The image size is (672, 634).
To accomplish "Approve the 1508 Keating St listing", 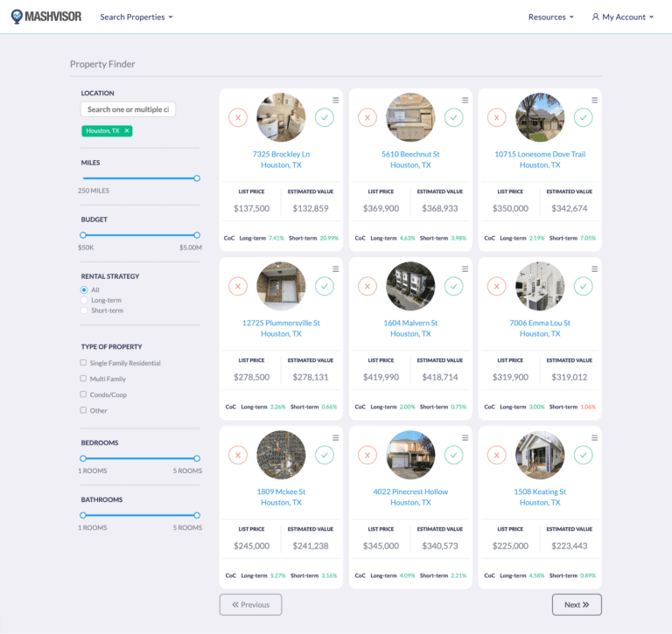I will [583, 455].
